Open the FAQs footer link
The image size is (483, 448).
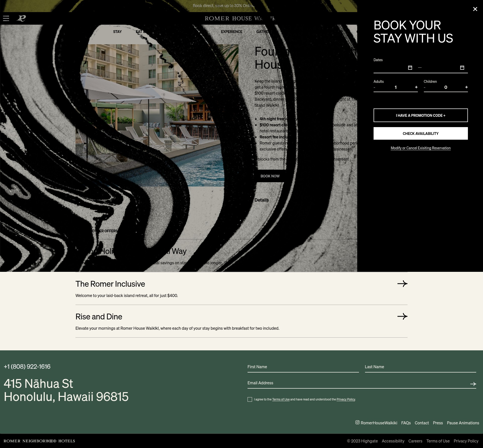pyautogui.click(x=406, y=423)
